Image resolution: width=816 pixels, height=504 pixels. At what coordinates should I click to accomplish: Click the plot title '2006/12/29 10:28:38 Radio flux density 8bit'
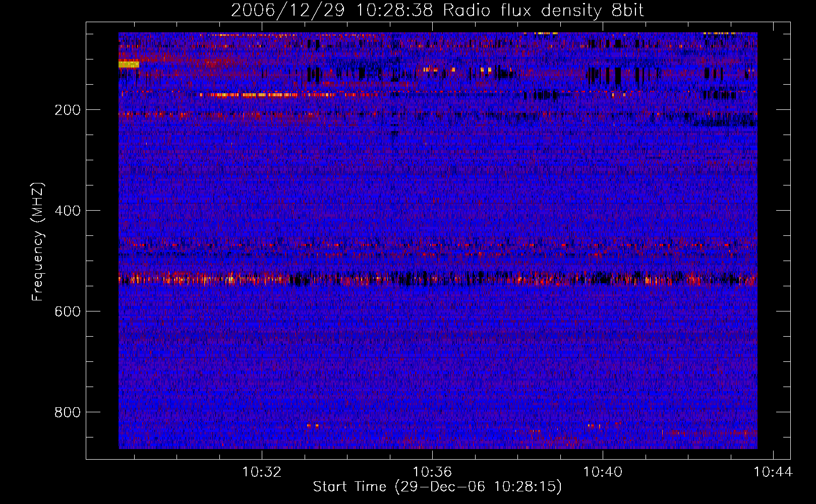tap(437, 10)
